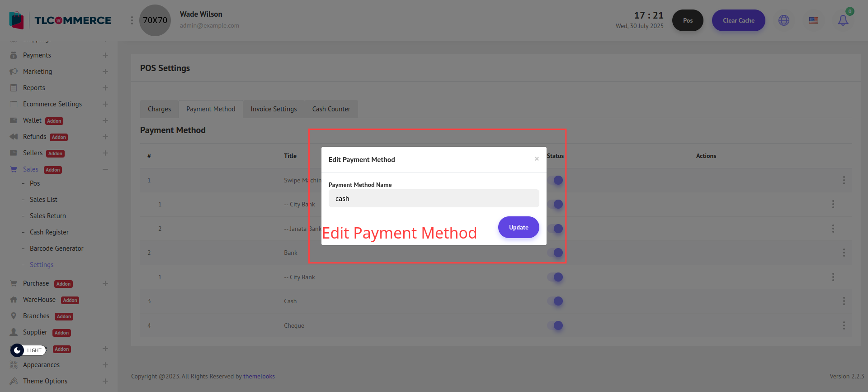Open actions menu for Cheque row

tap(844, 325)
